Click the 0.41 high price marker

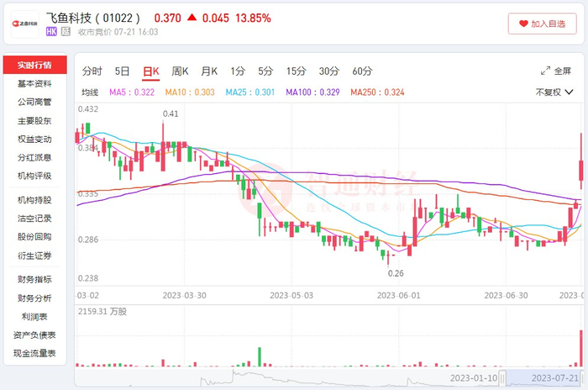[171, 113]
